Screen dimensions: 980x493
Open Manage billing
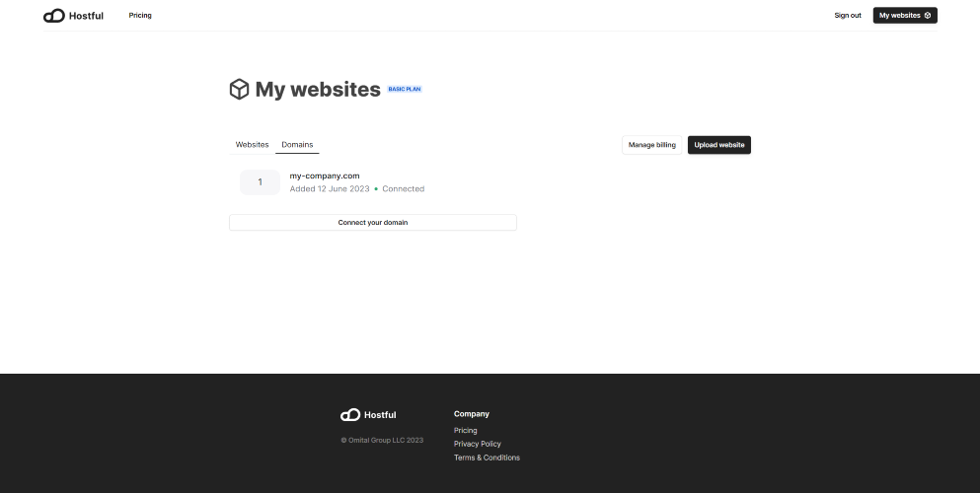pos(652,145)
